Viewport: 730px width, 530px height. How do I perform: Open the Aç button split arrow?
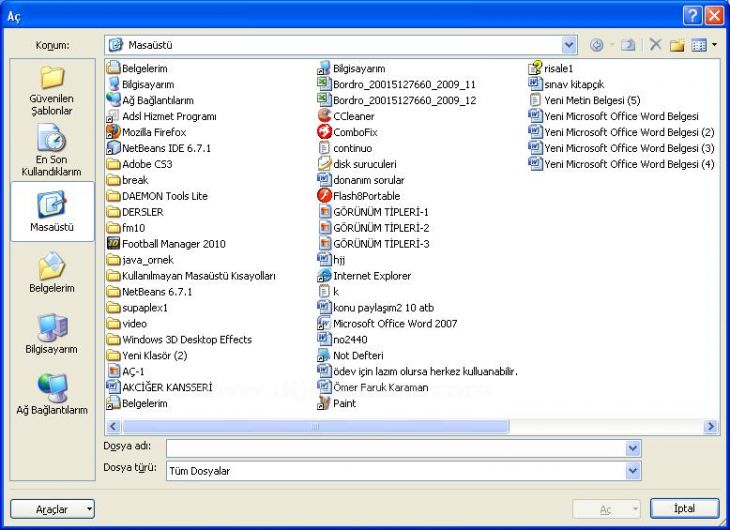(635, 509)
